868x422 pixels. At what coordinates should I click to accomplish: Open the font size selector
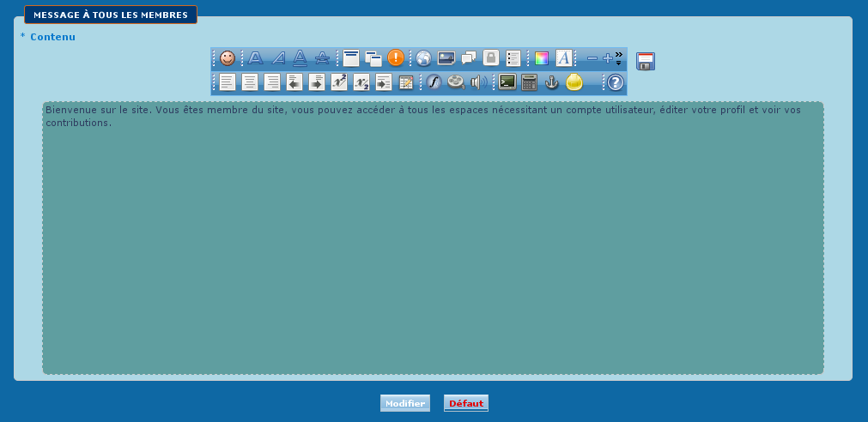click(x=563, y=58)
